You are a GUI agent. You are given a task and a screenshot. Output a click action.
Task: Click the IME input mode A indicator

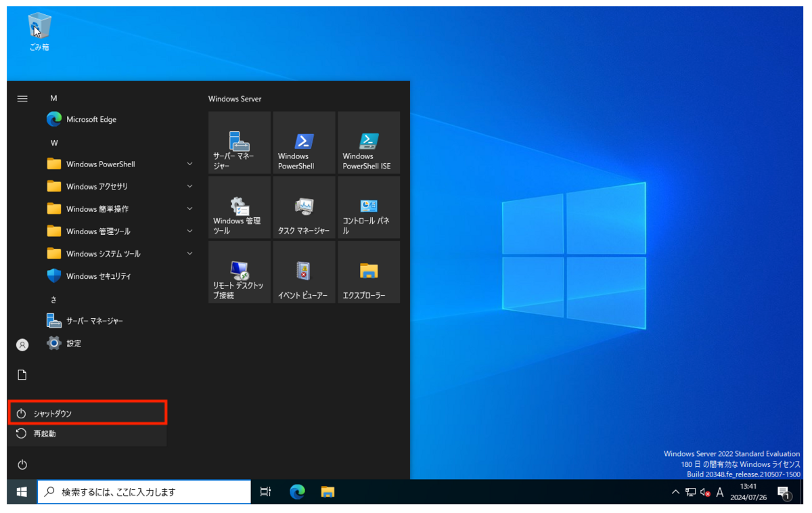[720, 492]
